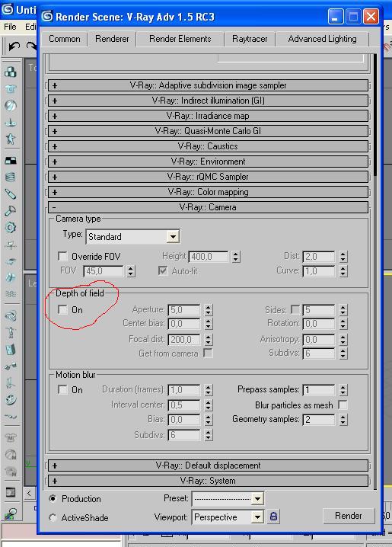Expand V-Ray Adaptive subdivision image sampler rollout
This screenshot has width=392, height=547.
(208, 85)
